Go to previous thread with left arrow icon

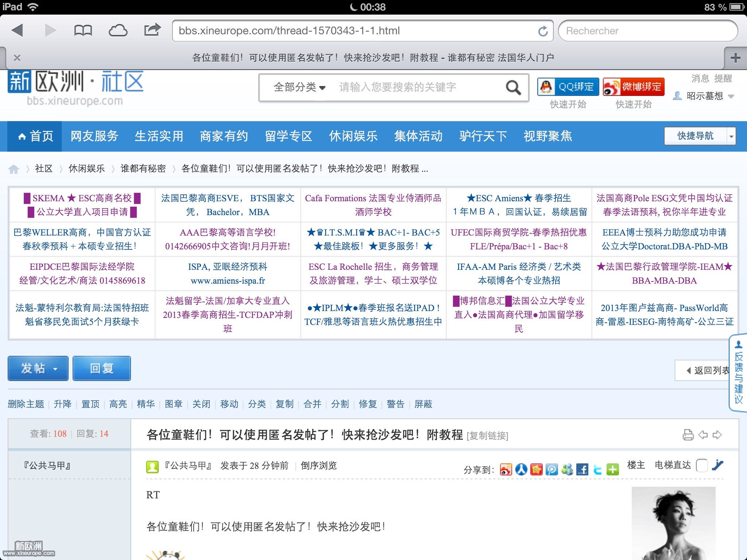(x=703, y=435)
